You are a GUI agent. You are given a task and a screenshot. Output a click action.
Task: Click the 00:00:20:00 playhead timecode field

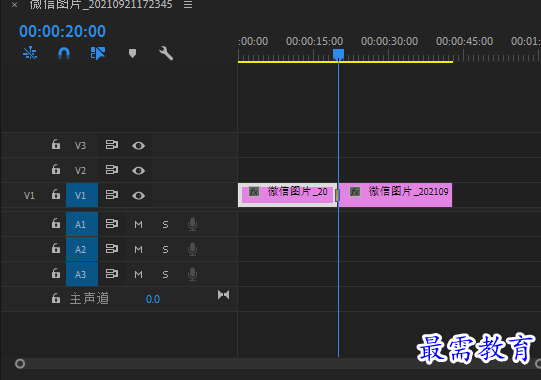62,31
